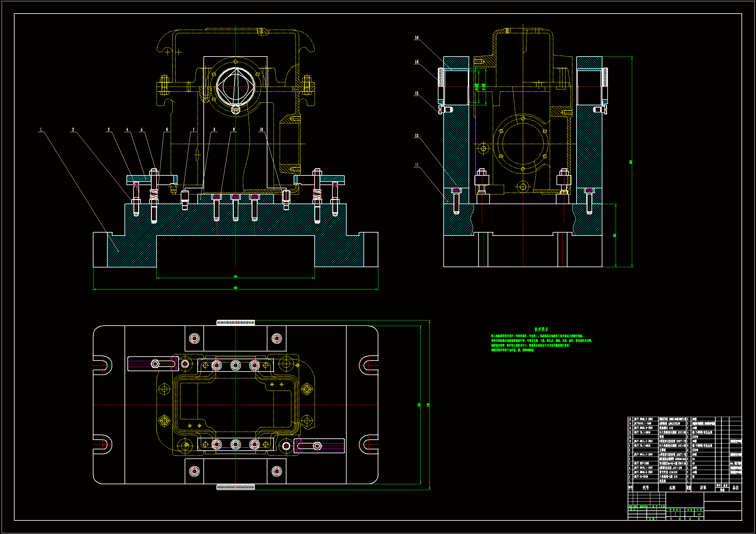Click the inner slot width dimension under front view

235,277
